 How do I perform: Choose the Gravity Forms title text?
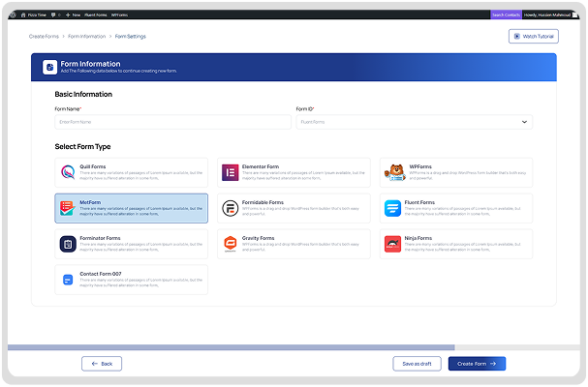coord(258,238)
